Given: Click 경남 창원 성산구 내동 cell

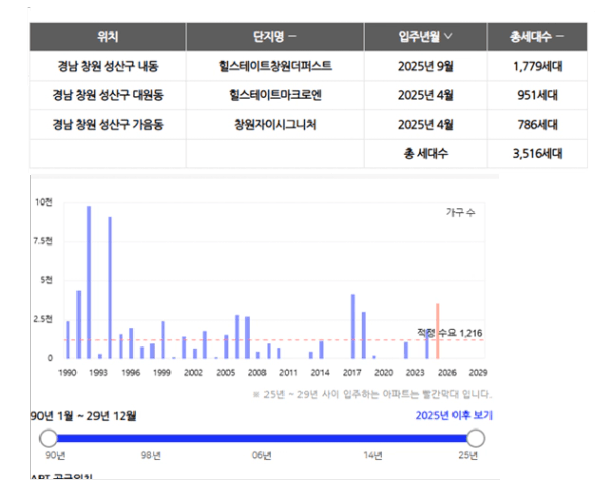Looking at the screenshot, I should click(108, 66).
